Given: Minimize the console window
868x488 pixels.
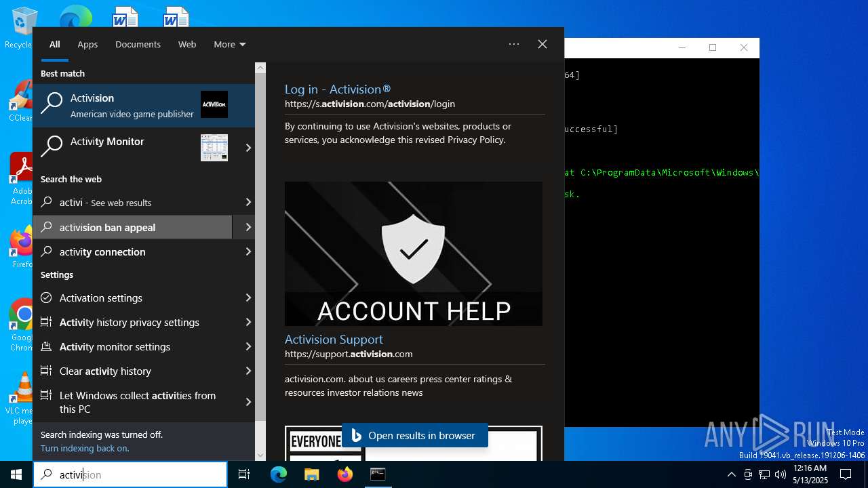Looking at the screenshot, I should [682, 47].
